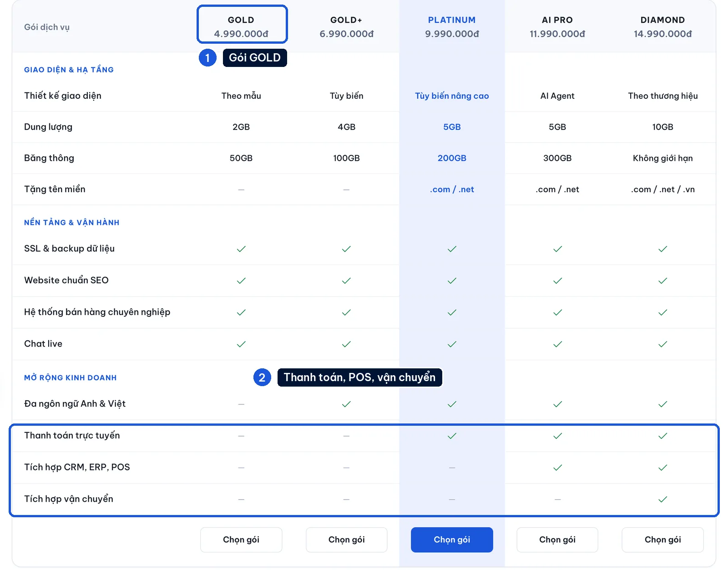728x576 pixels.
Task: Select the DIAMOND 14.990.000đ plan header
Action: (662, 26)
